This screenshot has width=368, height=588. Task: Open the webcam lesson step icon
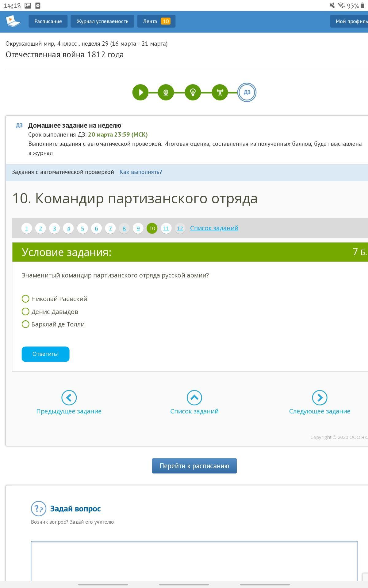tap(166, 92)
